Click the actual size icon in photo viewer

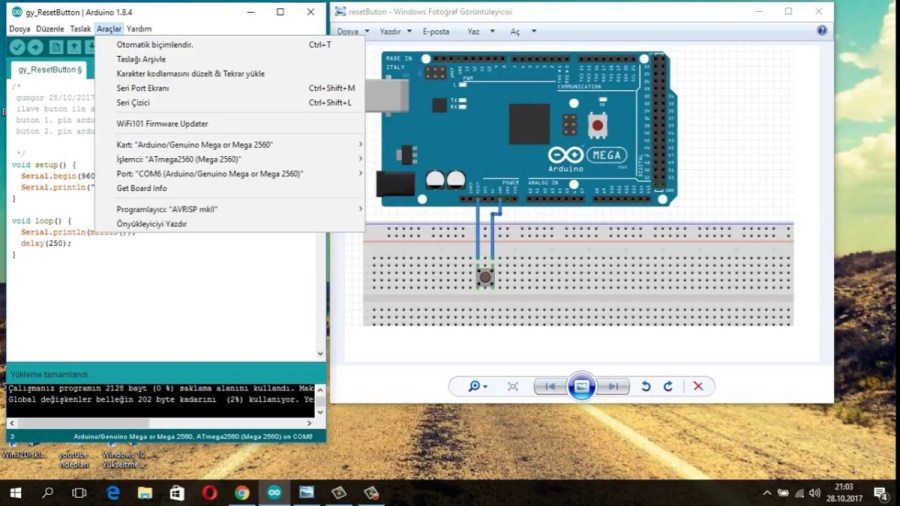pos(513,387)
